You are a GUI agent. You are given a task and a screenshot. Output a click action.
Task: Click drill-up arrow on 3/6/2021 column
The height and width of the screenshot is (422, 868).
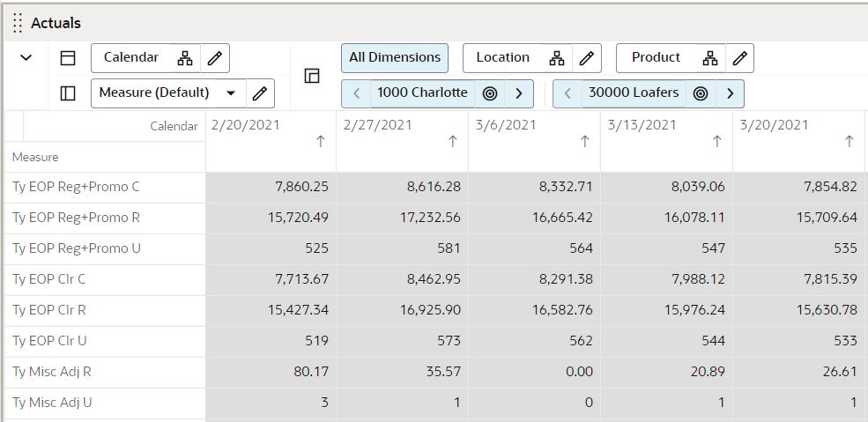pyautogui.click(x=584, y=142)
